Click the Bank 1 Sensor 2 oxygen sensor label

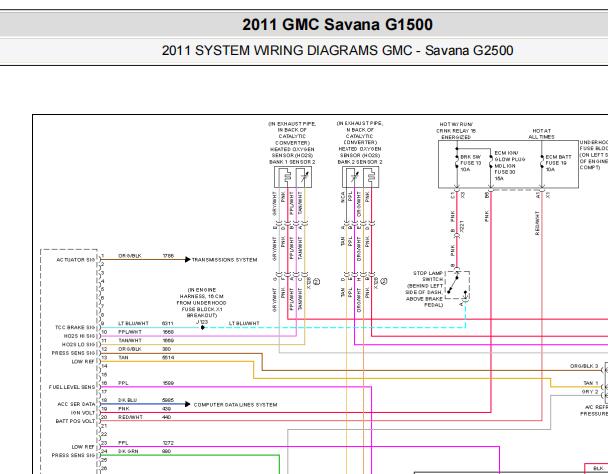[292, 143]
